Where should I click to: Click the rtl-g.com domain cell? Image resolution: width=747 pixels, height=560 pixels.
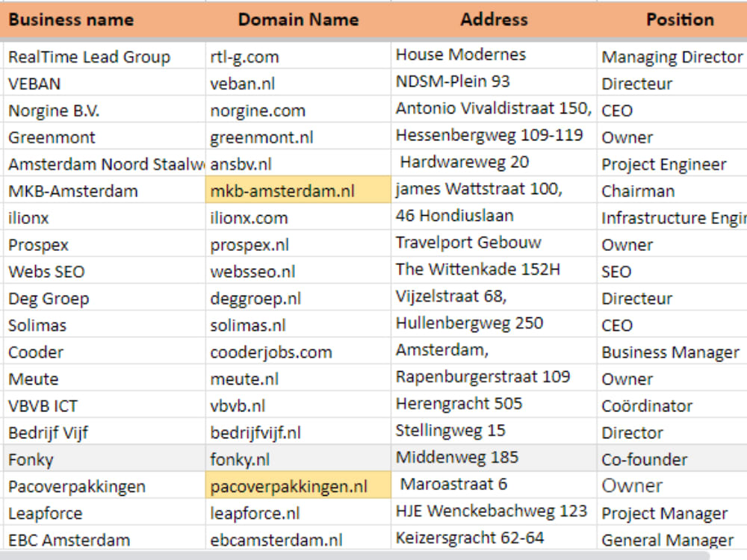(x=298, y=56)
